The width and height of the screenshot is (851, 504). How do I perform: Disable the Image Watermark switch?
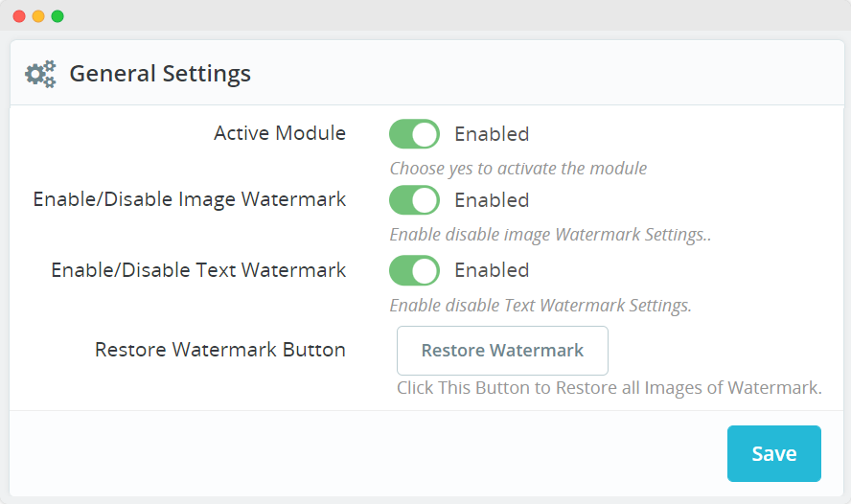pyautogui.click(x=414, y=200)
